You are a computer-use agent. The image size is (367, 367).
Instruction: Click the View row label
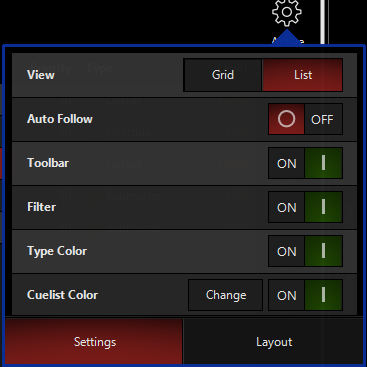(41, 75)
